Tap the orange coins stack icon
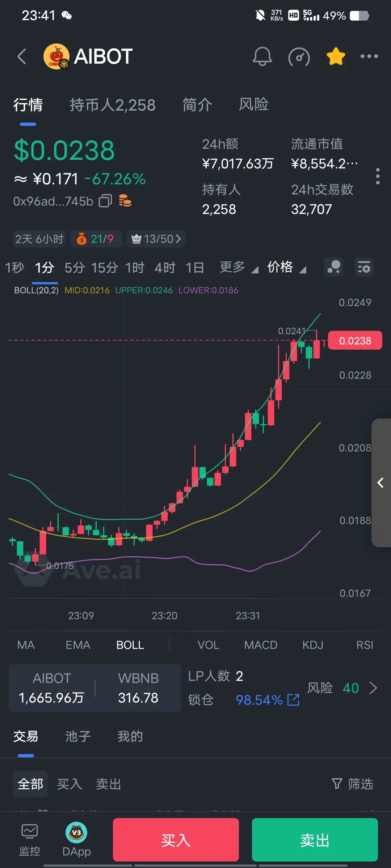 pyautogui.click(x=125, y=200)
